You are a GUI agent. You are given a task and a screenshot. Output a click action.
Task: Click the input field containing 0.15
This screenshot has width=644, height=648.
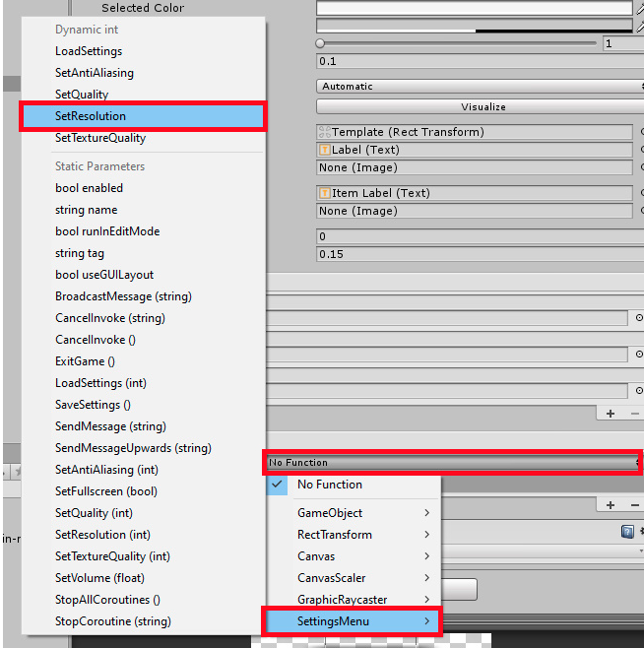point(473,254)
